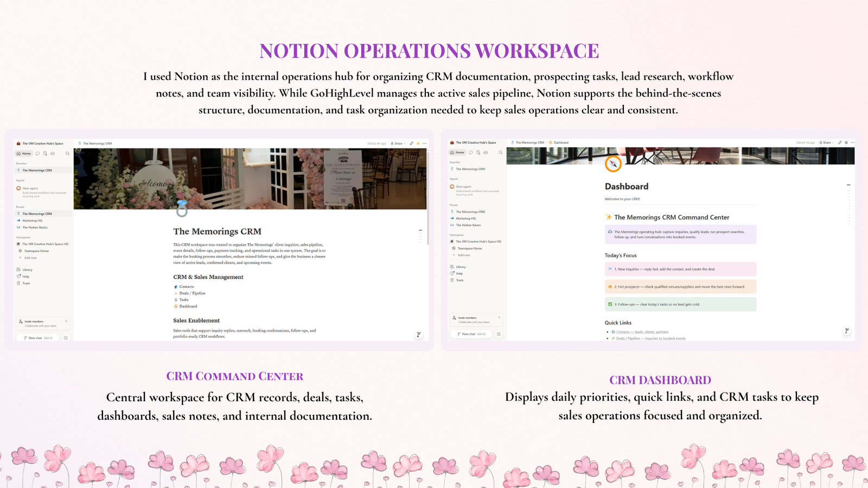This screenshot has height=488, width=868.
Task: Click the NOTION OPERATIONS WORKSPACE slide title
Action: [429, 51]
